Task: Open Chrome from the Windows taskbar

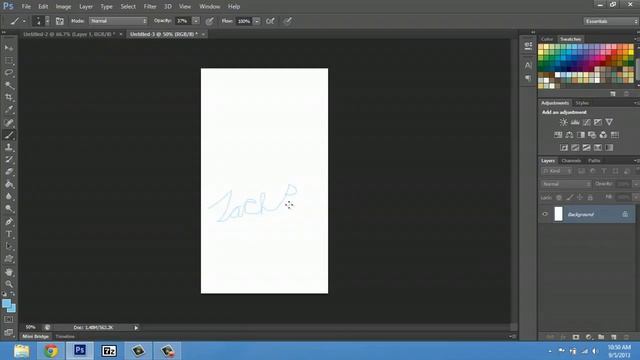Action: point(51,351)
